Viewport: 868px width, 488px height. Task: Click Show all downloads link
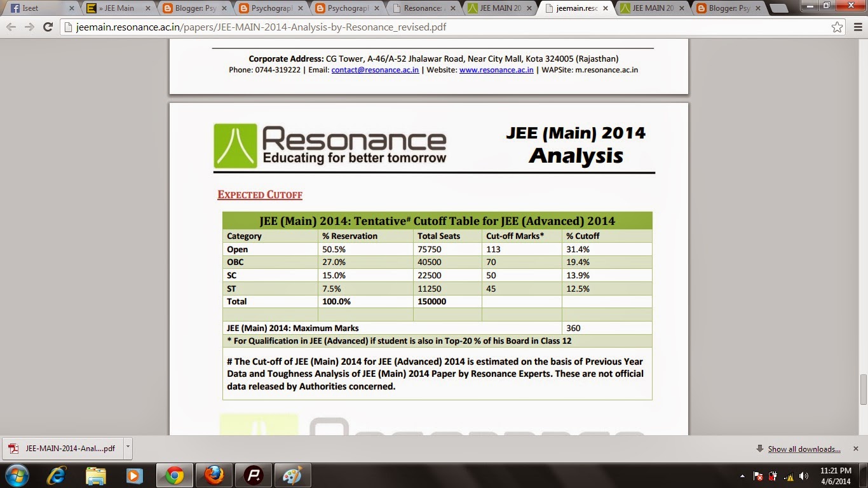point(804,449)
